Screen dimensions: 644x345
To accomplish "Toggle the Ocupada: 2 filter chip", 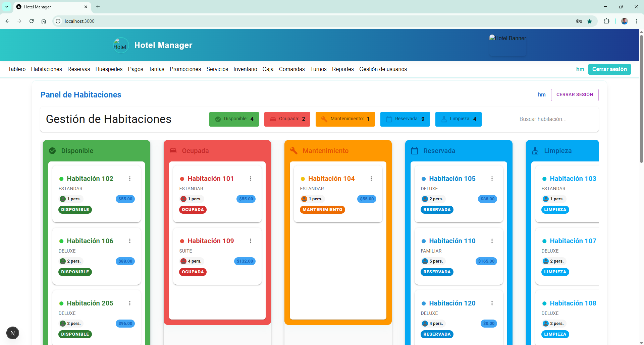I will [287, 119].
